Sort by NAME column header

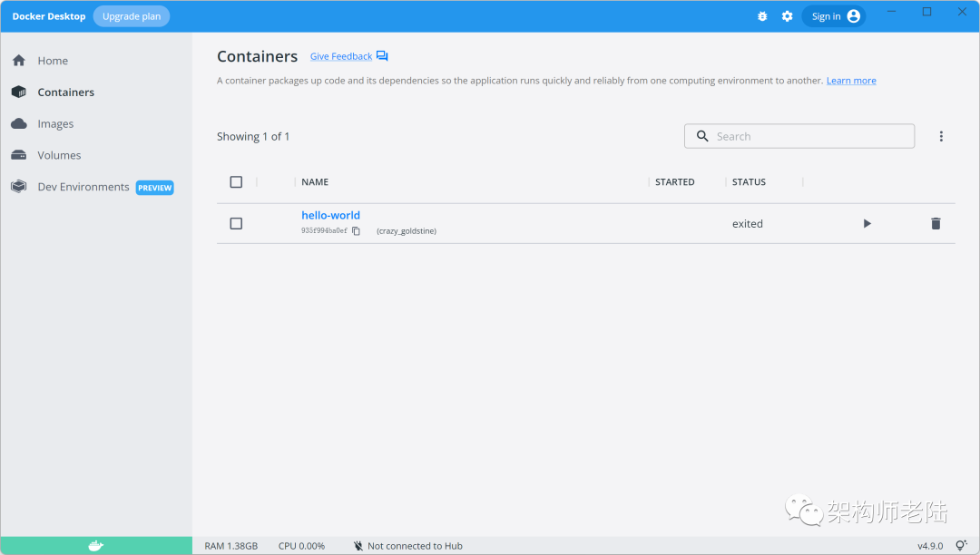point(315,181)
